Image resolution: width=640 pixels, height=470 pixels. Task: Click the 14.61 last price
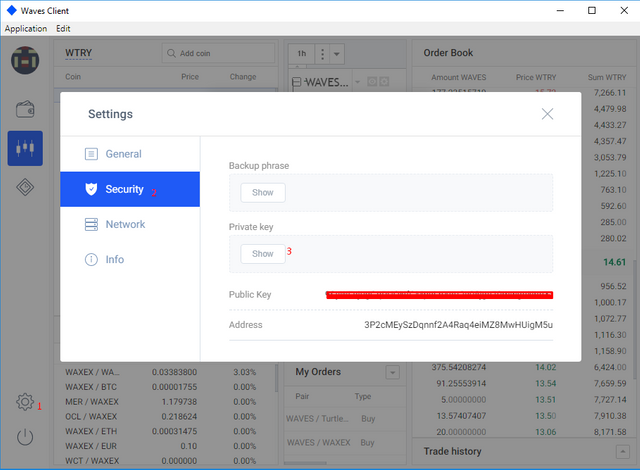click(614, 262)
